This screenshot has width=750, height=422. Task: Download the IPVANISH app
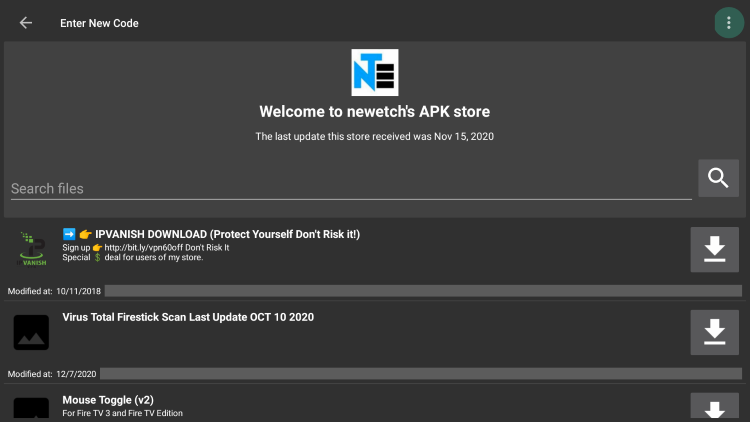(714, 249)
